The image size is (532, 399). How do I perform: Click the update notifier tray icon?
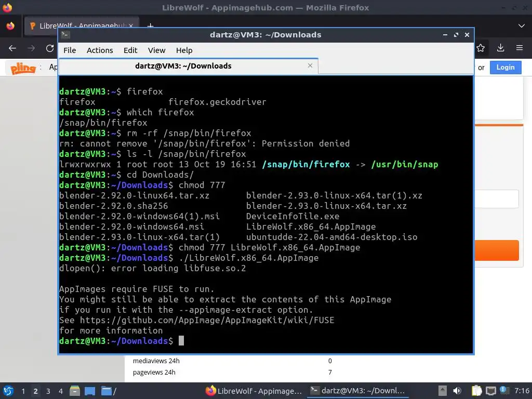(504, 390)
